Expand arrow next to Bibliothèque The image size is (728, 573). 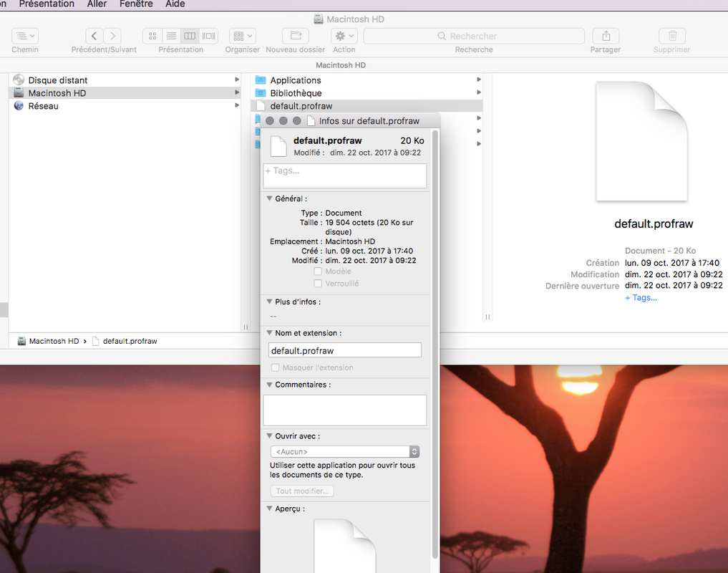click(x=479, y=92)
